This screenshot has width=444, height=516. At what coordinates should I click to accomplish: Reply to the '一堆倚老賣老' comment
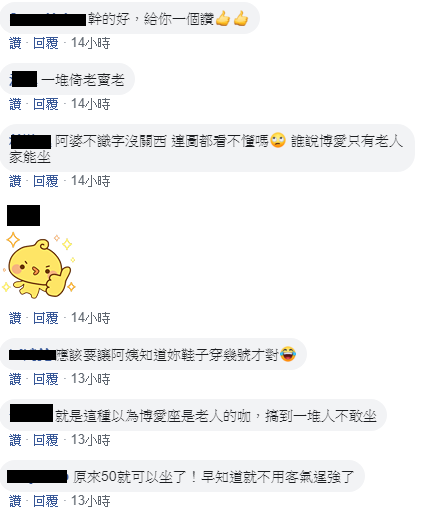click(46, 104)
